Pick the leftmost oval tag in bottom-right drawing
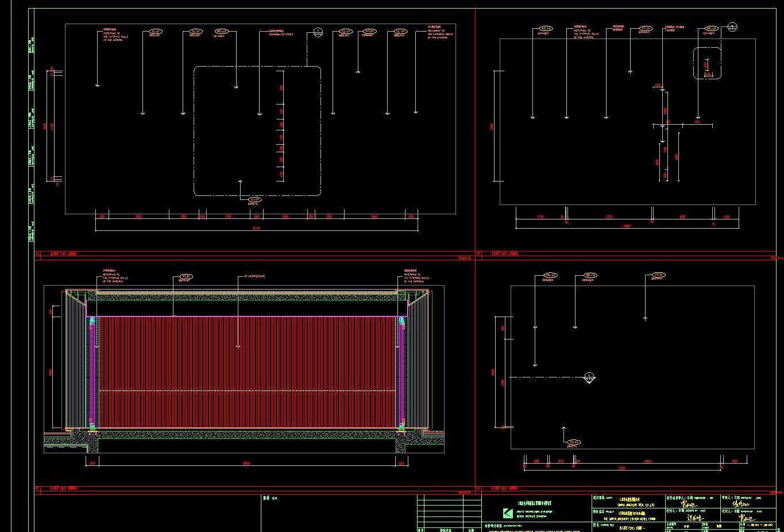The height and width of the screenshot is (532, 784). [550, 276]
